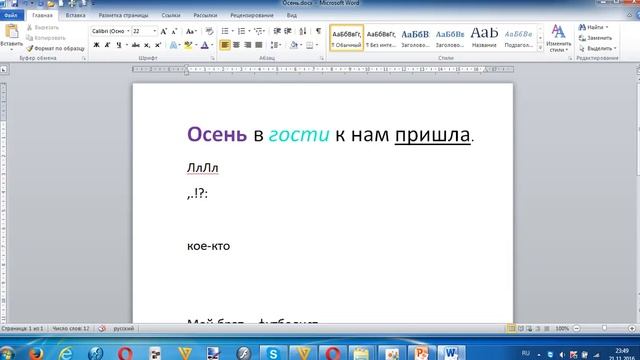Apply superscript formatting
640x360 pixels.
[x=158, y=45]
